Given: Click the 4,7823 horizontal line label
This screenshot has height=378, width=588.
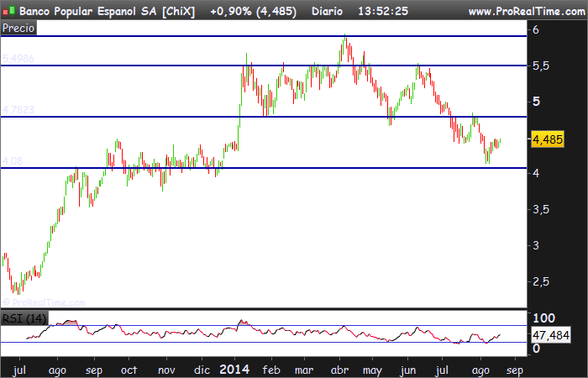Looking at the screenshot, I should pyautogui.click(x=18, y=109).
